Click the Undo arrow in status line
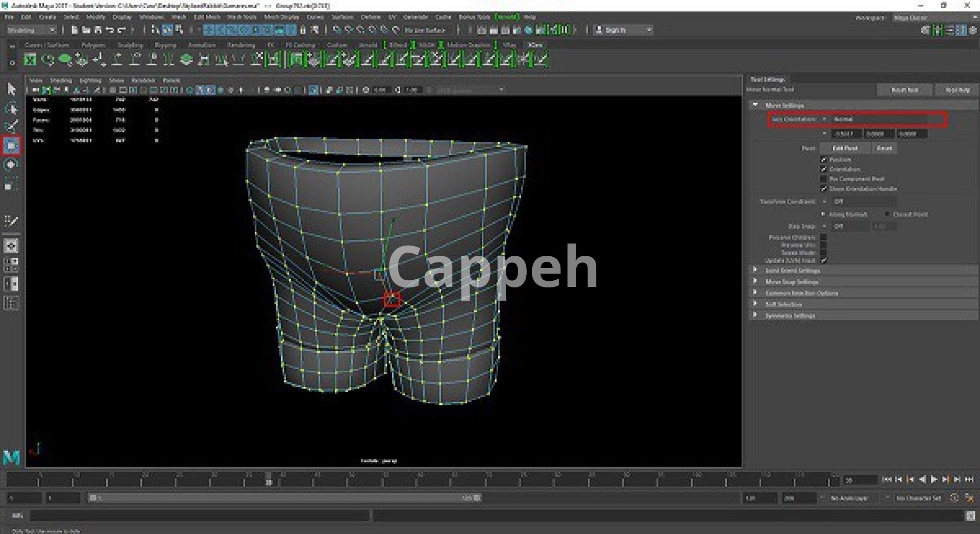The height and width of the screenshot is (534, 980). pyautogui.click(x=110, y=30)
